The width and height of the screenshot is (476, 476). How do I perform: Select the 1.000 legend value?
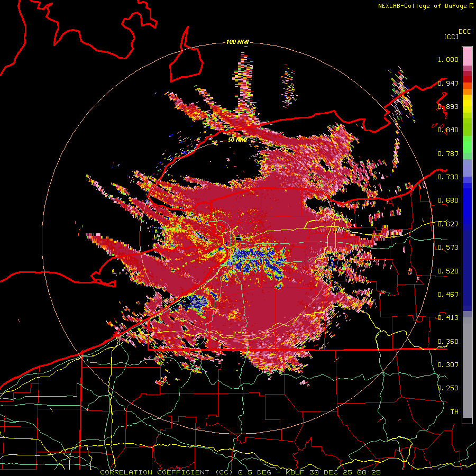pyautogui.click(x=448, y=59)
